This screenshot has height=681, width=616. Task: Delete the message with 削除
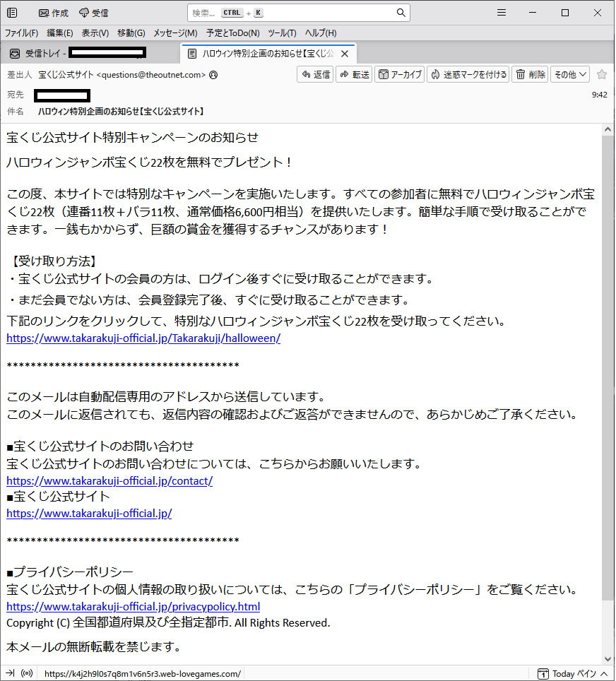point(530,74)
